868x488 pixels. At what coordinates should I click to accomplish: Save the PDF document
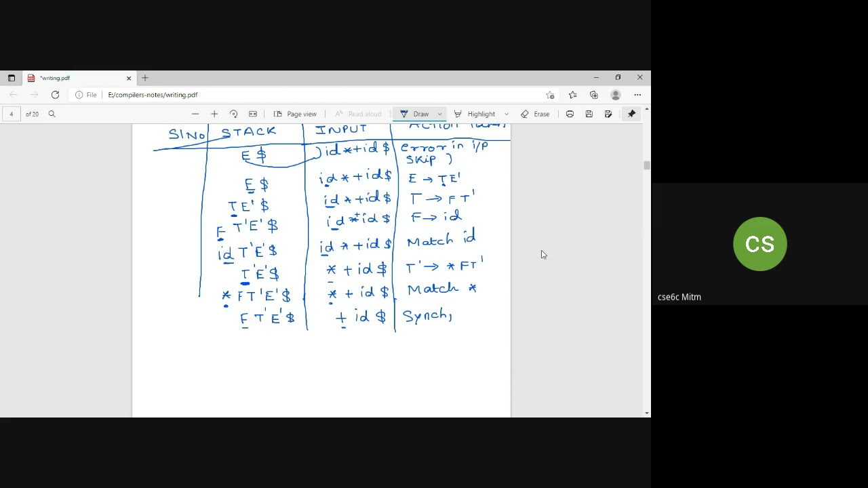point(589,114)
